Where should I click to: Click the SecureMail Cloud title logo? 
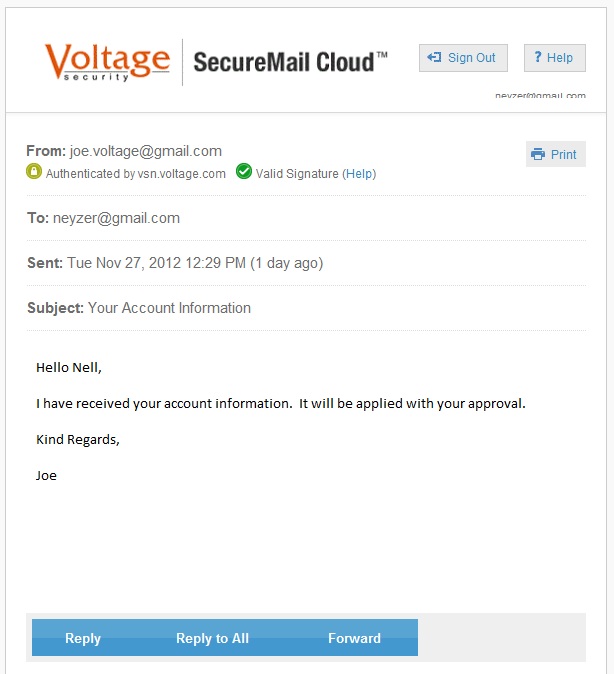click(x=291, y=62)
